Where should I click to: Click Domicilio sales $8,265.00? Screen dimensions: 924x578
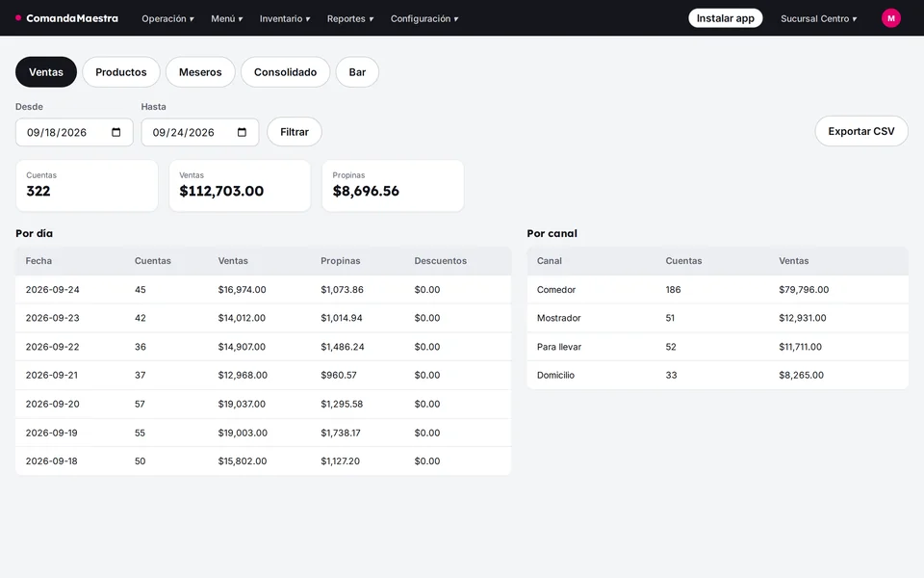(x=801, y=375)
